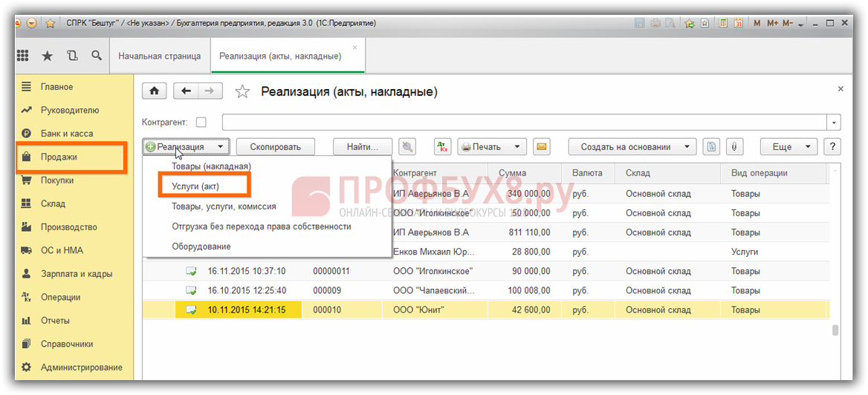This screenshot has width=868, height=395.
Task: Send document by email envelope icon
Action: coord(542,146)
